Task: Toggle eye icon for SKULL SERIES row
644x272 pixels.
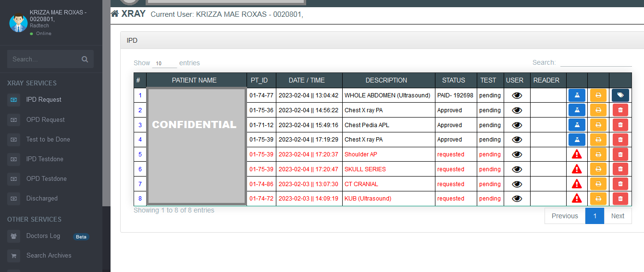Action: [x=517, y=169]
